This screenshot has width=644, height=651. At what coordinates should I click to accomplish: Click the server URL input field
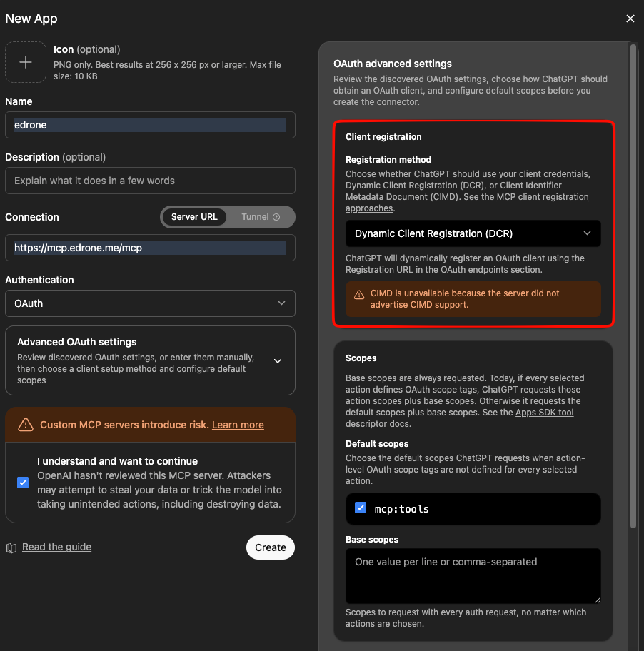coord(151,248)
